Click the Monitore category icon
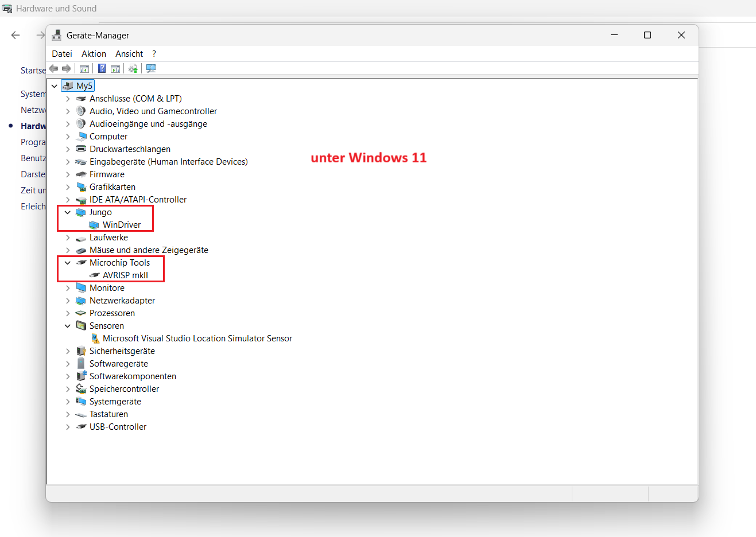 coord(81,288)
